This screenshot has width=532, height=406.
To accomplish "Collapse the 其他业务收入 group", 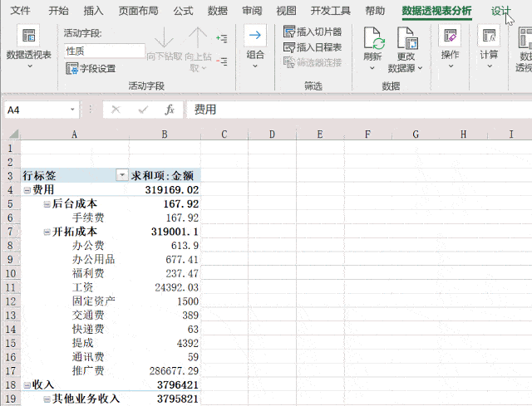I will (47, 399).
